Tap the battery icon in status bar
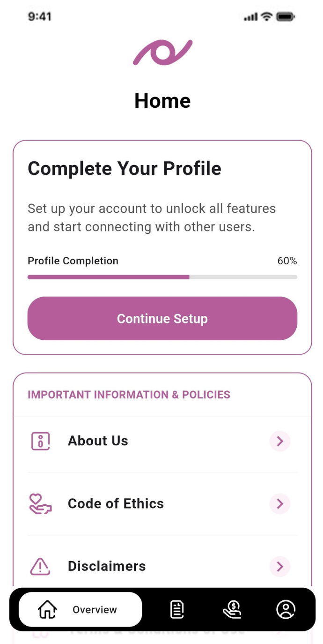 (x=285, y=17)
